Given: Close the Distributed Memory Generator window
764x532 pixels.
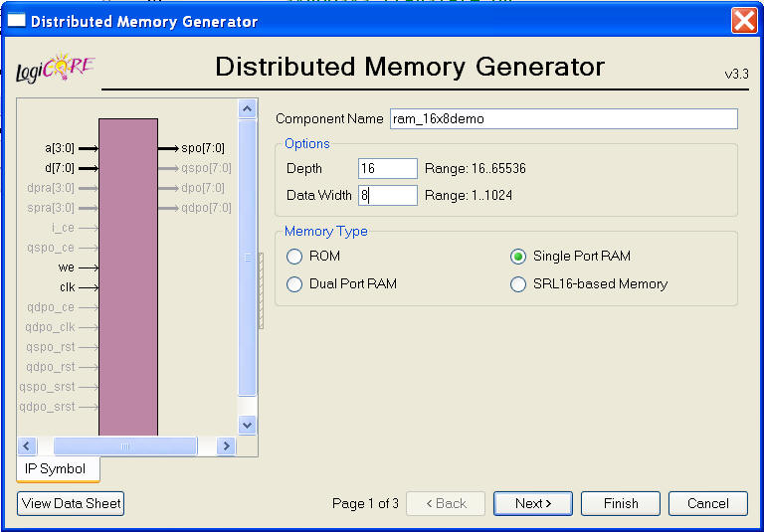Looking at the screenshot, I should [x=744, y=22].
